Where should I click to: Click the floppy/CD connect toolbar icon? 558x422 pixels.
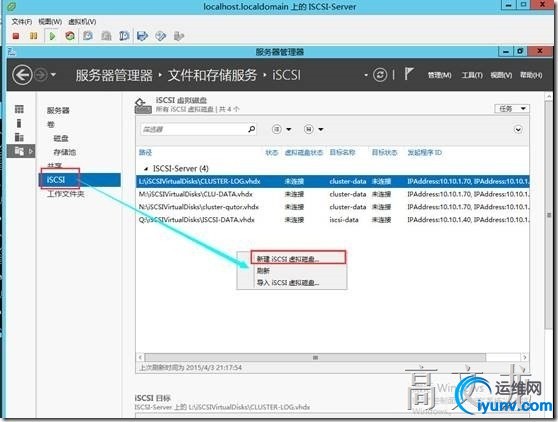(x=142, y=36)
